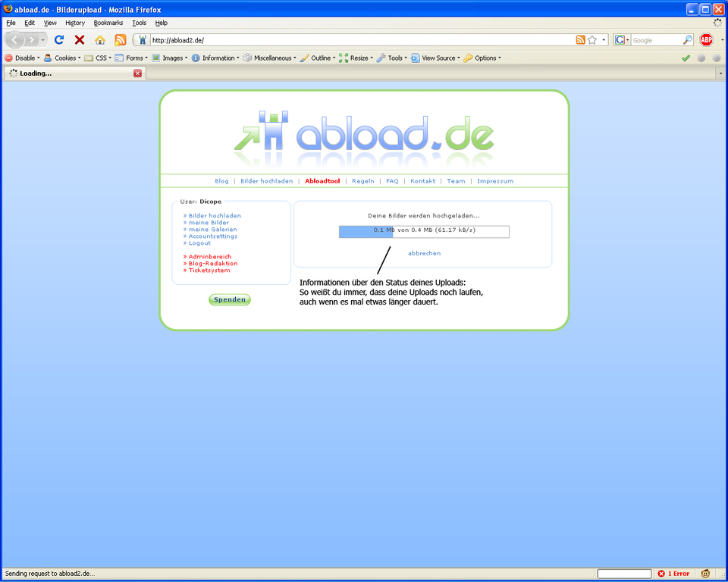Open the File menu
Screen dimensions: 728x582
coord(11,23)
